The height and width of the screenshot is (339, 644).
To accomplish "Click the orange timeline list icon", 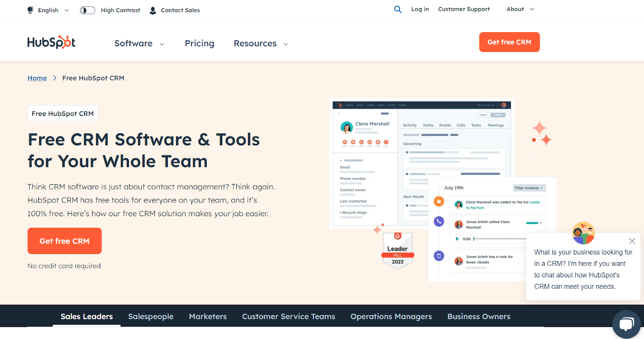I will [439, 201].
